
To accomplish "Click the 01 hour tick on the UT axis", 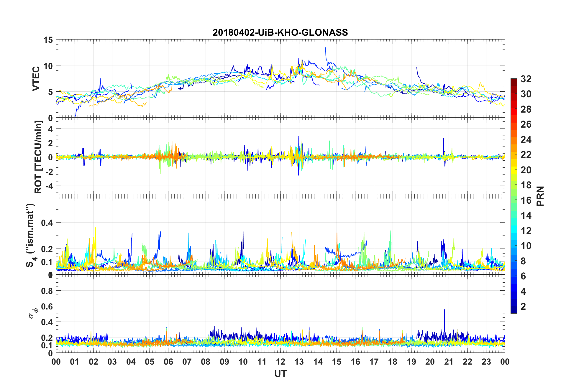I will point(75,362).
